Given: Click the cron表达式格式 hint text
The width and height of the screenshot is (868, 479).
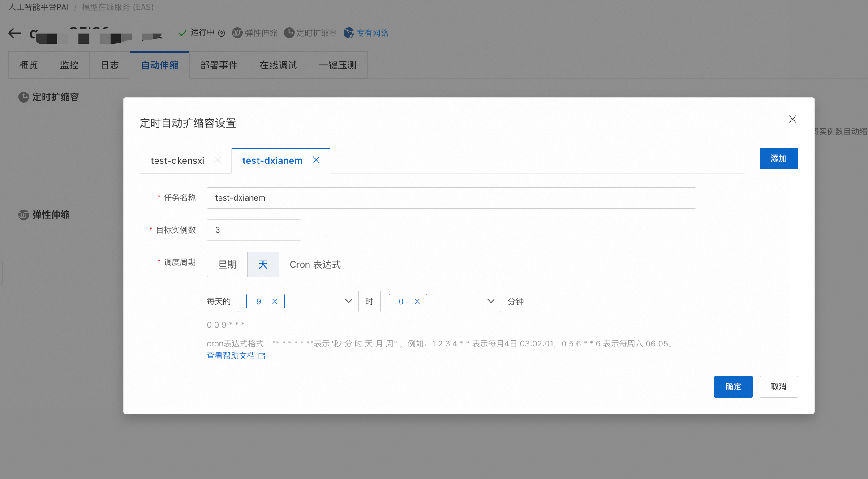Looking at the screenshot, I should [x=441, y=344].
